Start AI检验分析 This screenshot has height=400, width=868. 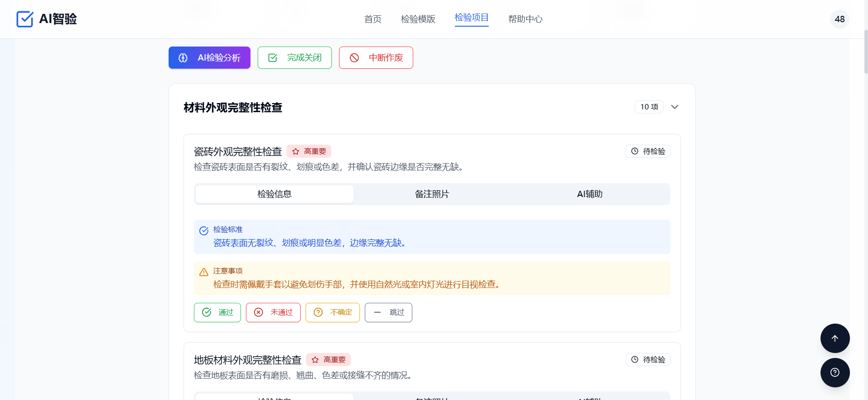pos(209,58)
